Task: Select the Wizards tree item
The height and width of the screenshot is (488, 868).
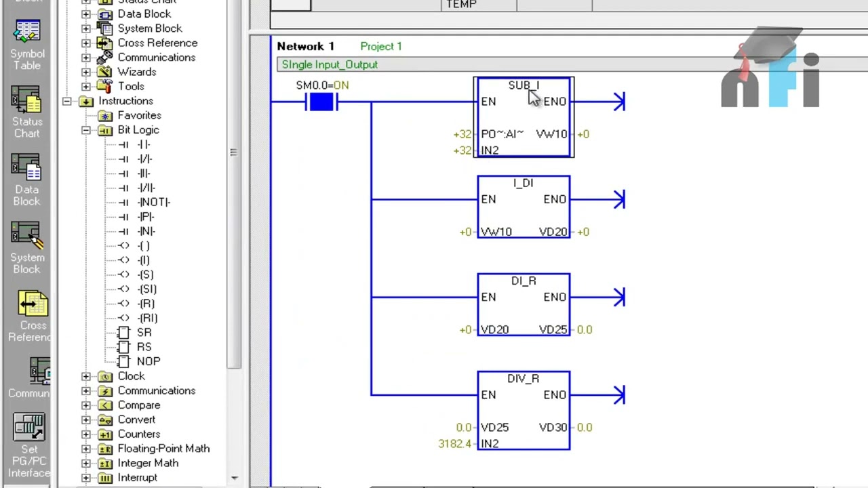Action: coord(136,72)
